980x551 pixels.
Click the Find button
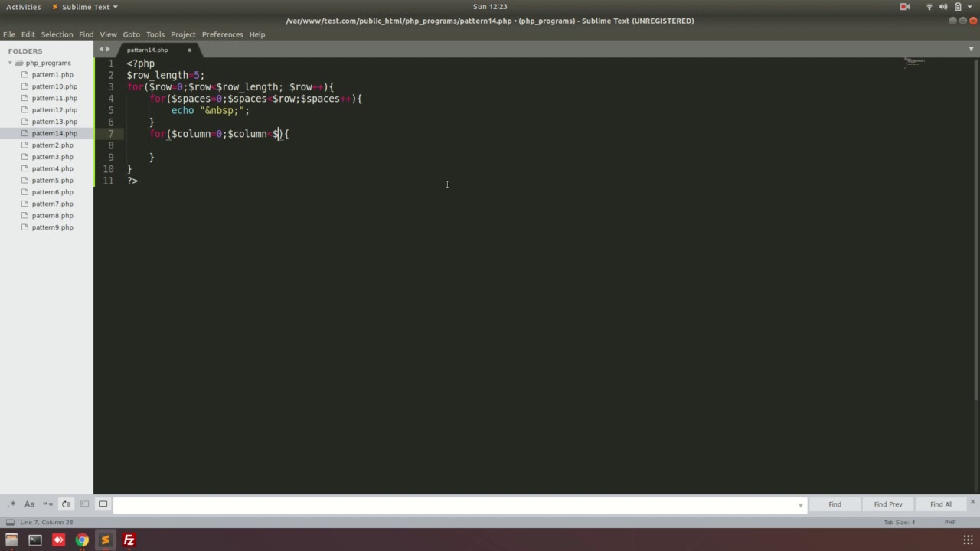[x=835, y=504]
